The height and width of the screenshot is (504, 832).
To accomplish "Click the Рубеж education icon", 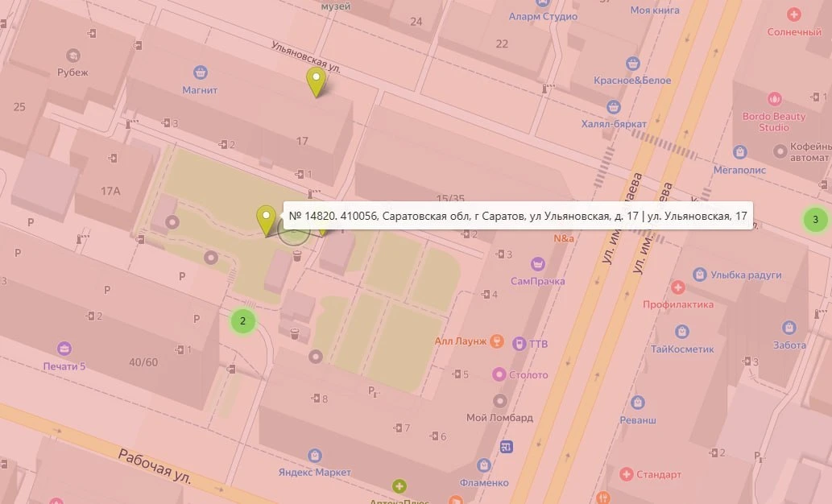I will pyautogui.click(x=73, y=56).
